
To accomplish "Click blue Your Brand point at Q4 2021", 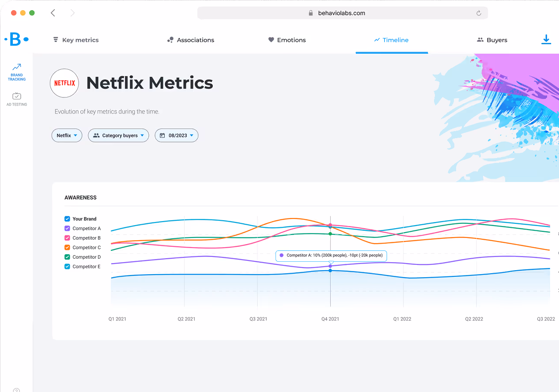I will point(330,270).
